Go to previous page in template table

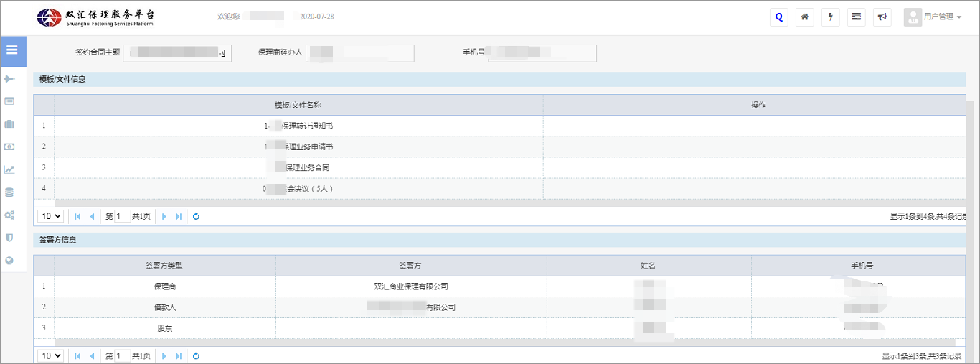[92, 216]
